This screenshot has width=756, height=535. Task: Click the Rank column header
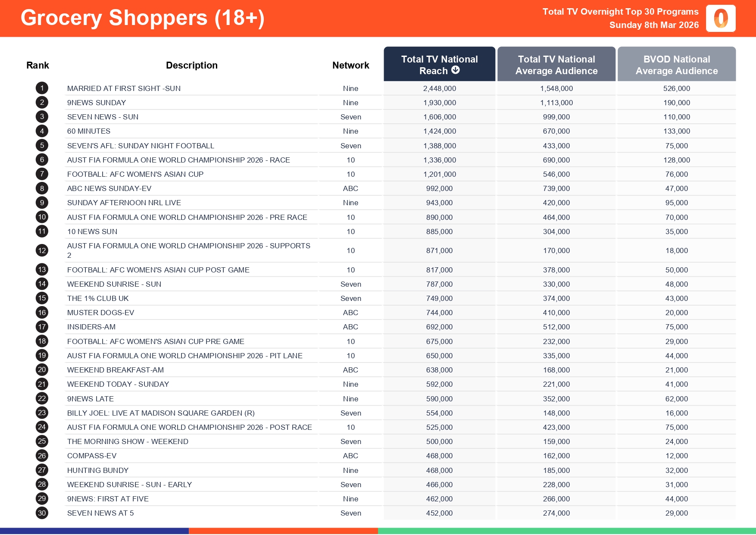(37, 66)
